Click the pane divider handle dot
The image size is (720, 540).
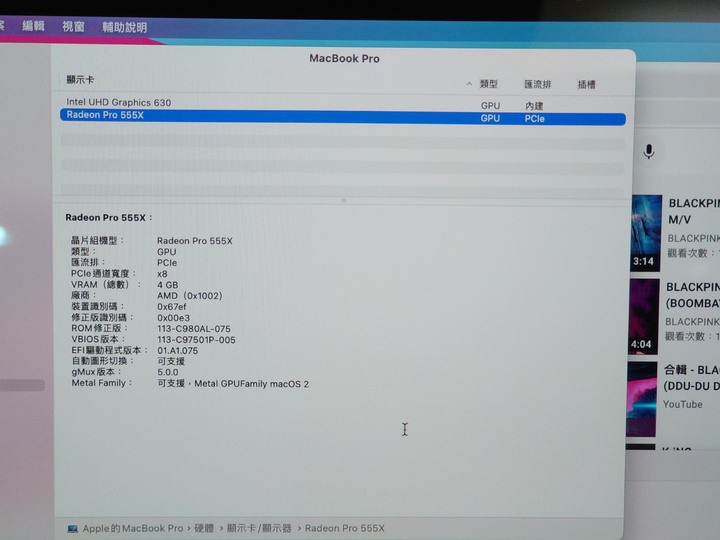[x=343, y=200]
